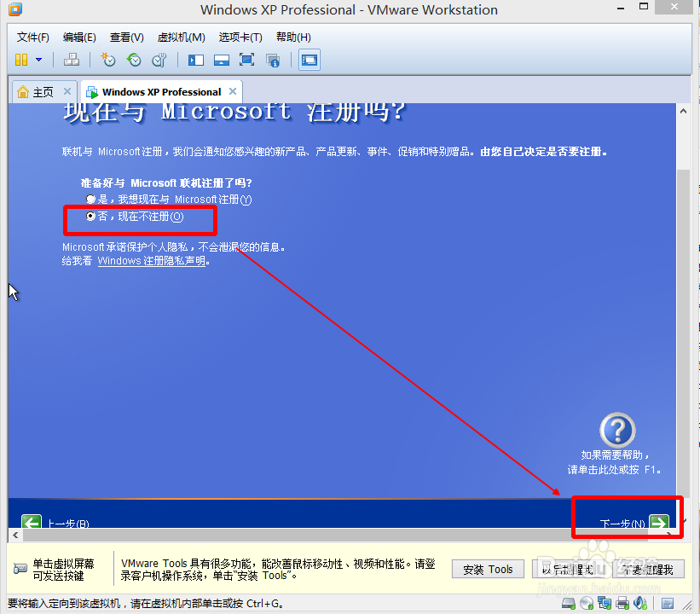Open the 选项卡(T) menu
Viewport: 700px width, 614px height.
pyautogui.click(x=240, y=37)
